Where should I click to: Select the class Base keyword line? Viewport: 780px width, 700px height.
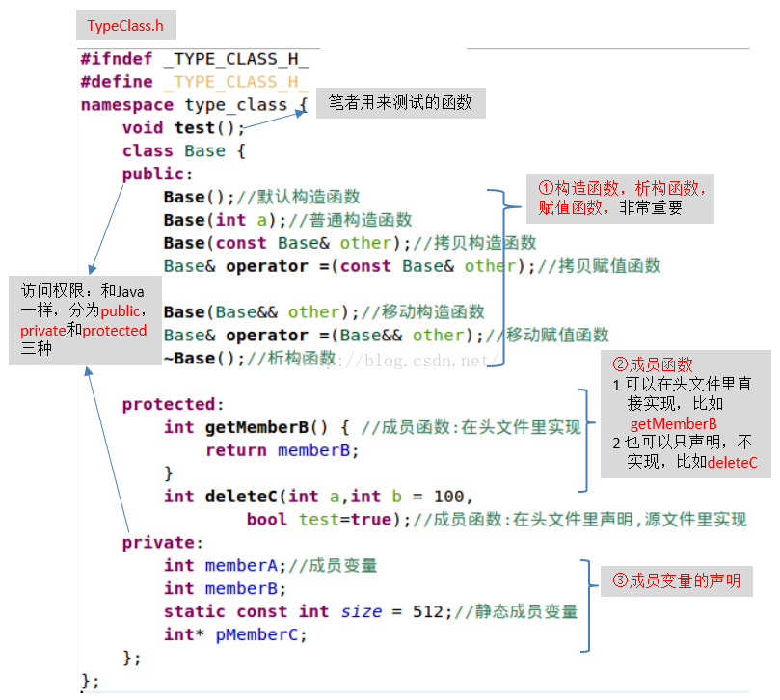183,150
